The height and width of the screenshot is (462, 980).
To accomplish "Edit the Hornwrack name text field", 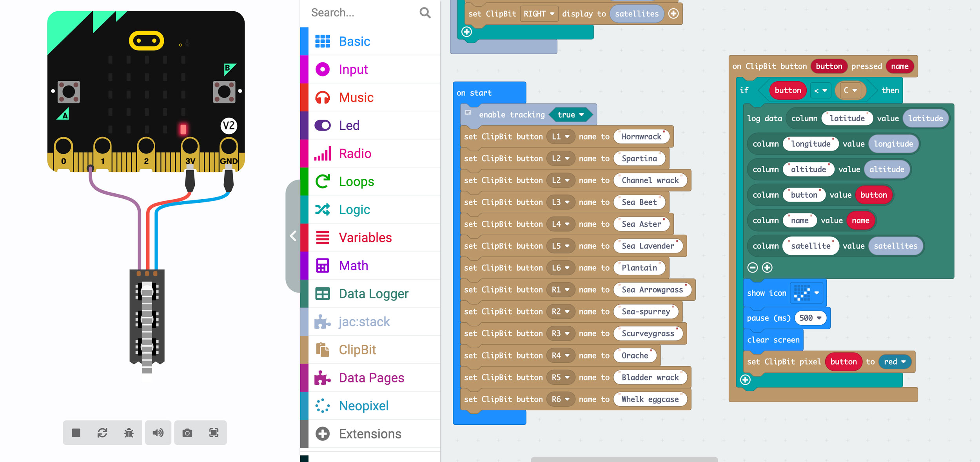I will (x=641, y=136).
